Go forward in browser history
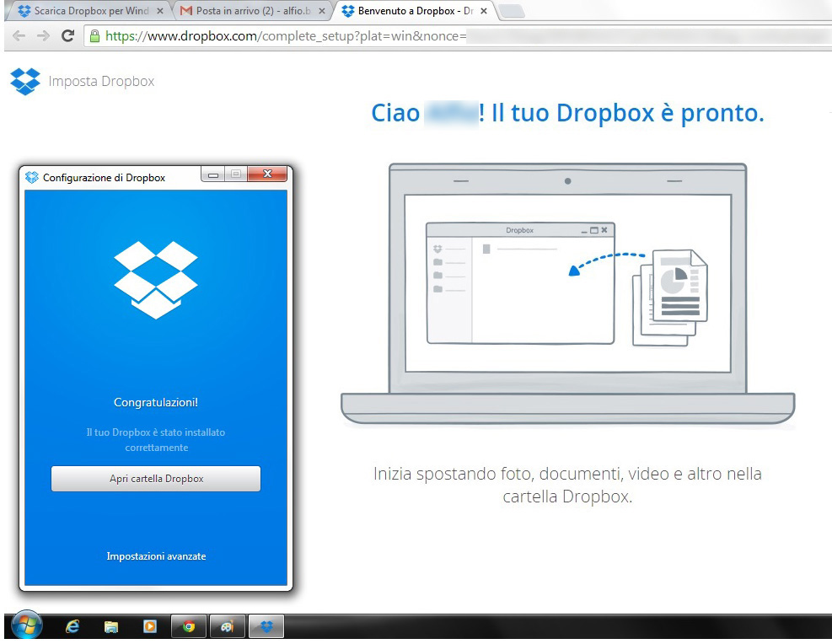This screenshot has height=644, width=832. pyautogui.click(x=43, y=36)
